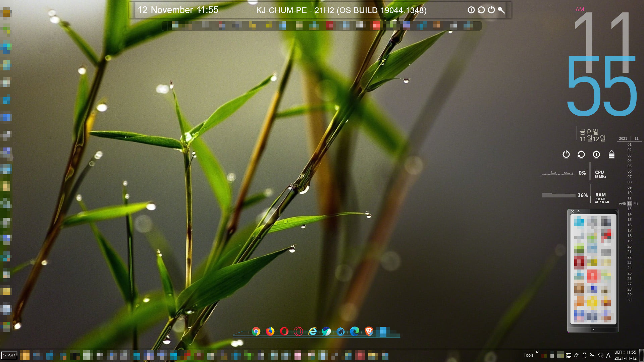The height and width of the screenshot is (362, 644).
Task: Collapse launcher panel with the up arrow
Action: (x=579, y=211)
